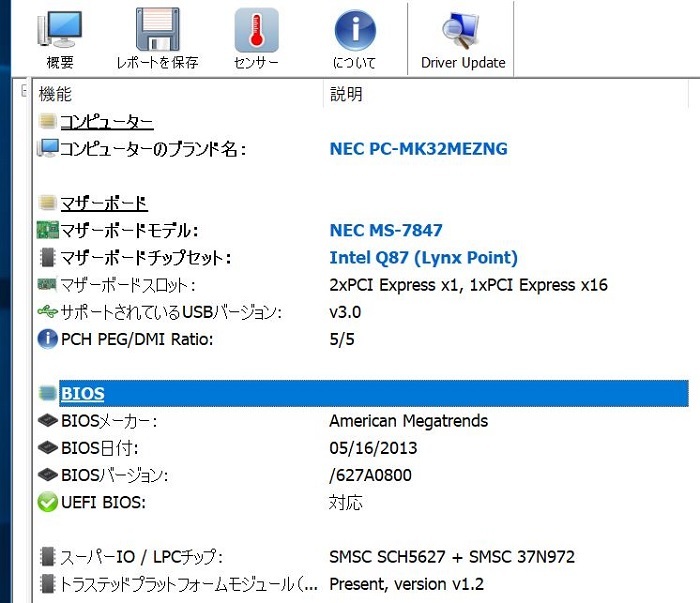Select the コンピューター section heading
The width and height of the screenshot is (700, 603).
tap(107, 121)
